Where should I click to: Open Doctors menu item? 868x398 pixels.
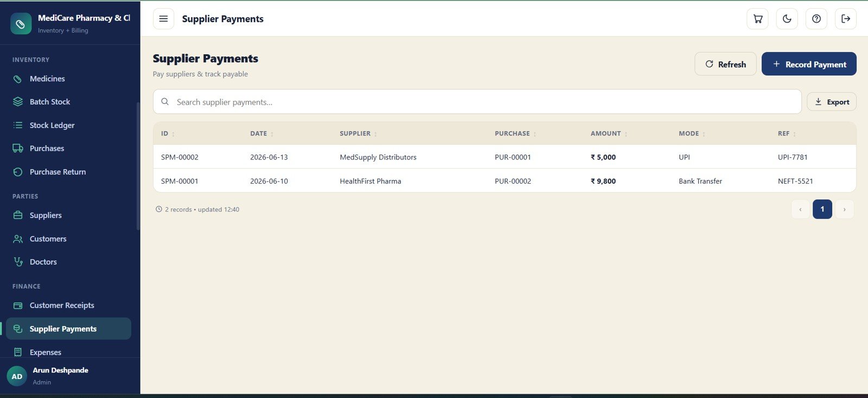pyautogui.click(x=68, y=262)
